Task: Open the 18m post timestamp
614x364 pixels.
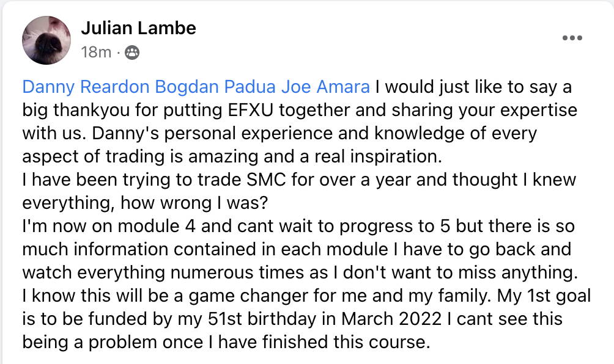Action: click(x=97, y=52)
